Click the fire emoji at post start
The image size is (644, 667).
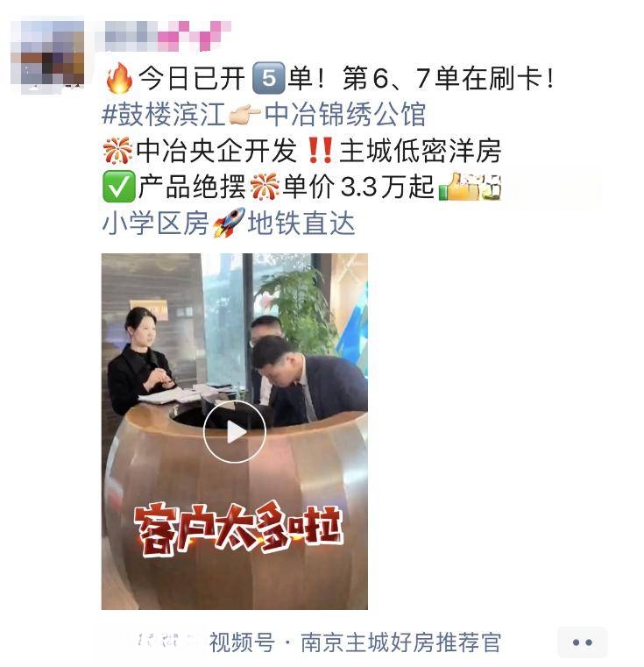[118, 78]
